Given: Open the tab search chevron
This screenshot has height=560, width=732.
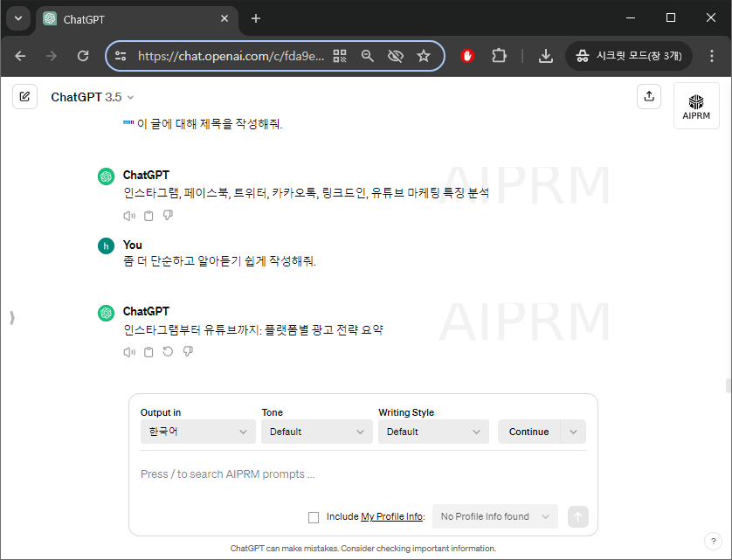Looking at the screenshot, I should [18, 18].
